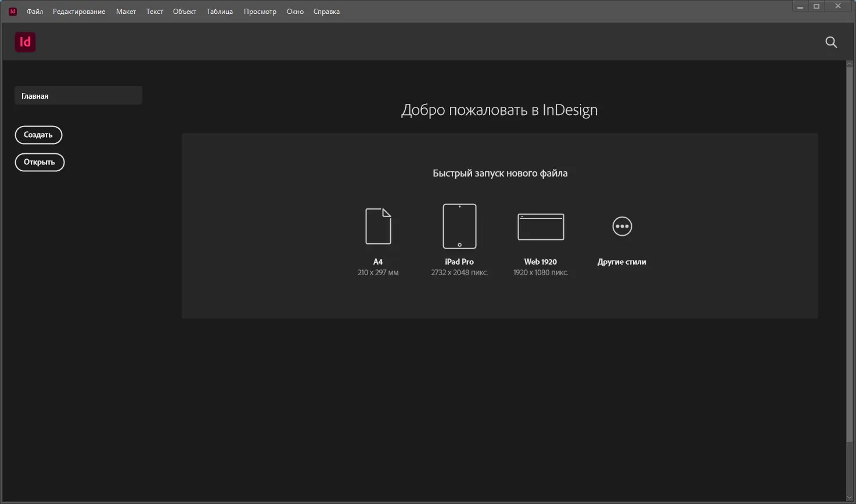Click the iPad Pro tablet icon
Screen dimensions: 856x504
[459, 226]
